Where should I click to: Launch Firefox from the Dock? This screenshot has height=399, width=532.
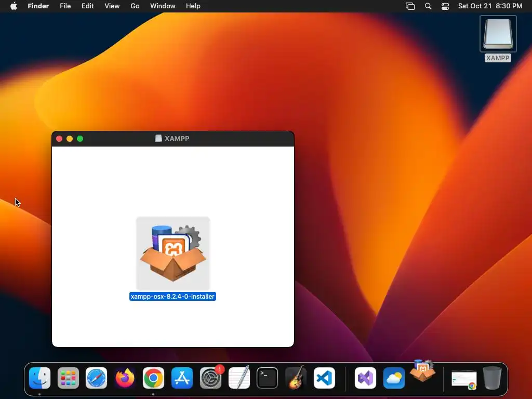tap(125, 378)
